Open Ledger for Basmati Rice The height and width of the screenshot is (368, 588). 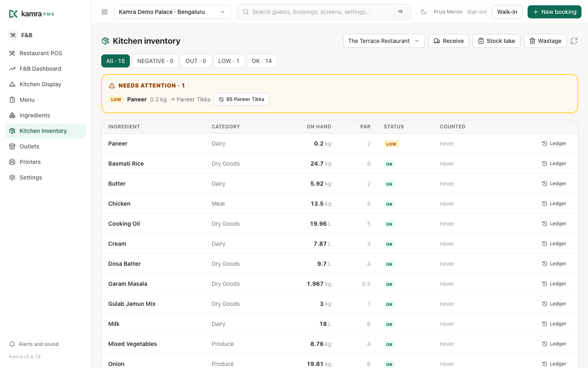554,164
